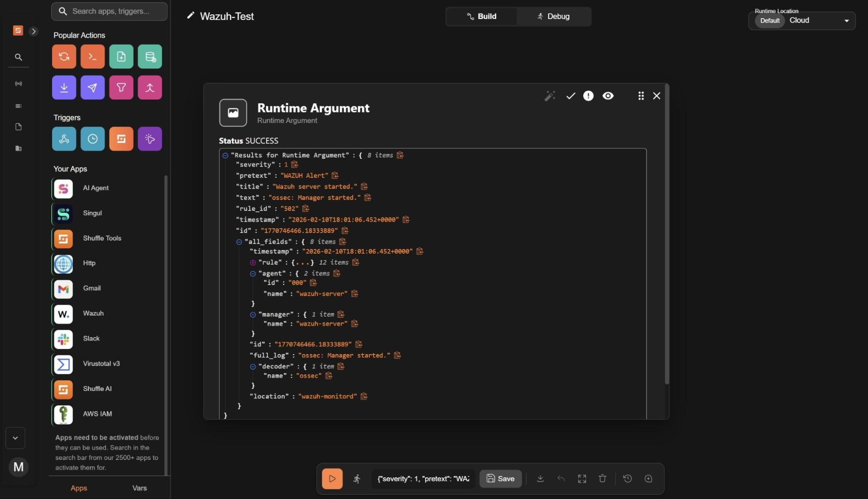This screenshot has height=499, width=868.
Task: Expand the collapsed "rule" JSON node
Action: pos(253,263)
